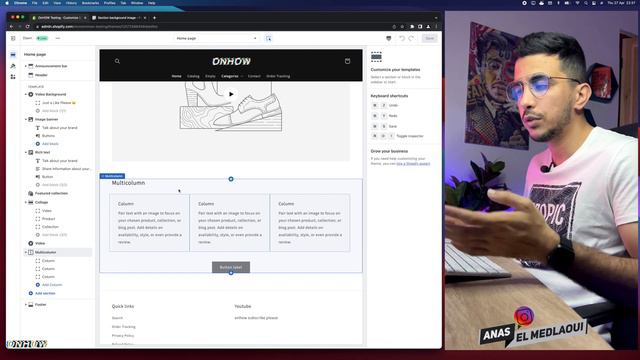Click the exit editor icon at top left
The width and height of the screenshot is (640, 360).
[13, 38]
